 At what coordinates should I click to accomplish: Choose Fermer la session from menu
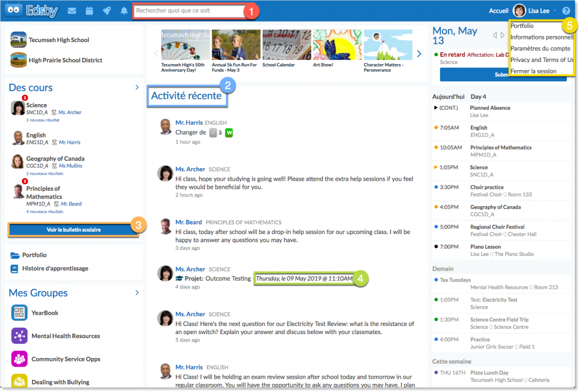click(533, 71)
